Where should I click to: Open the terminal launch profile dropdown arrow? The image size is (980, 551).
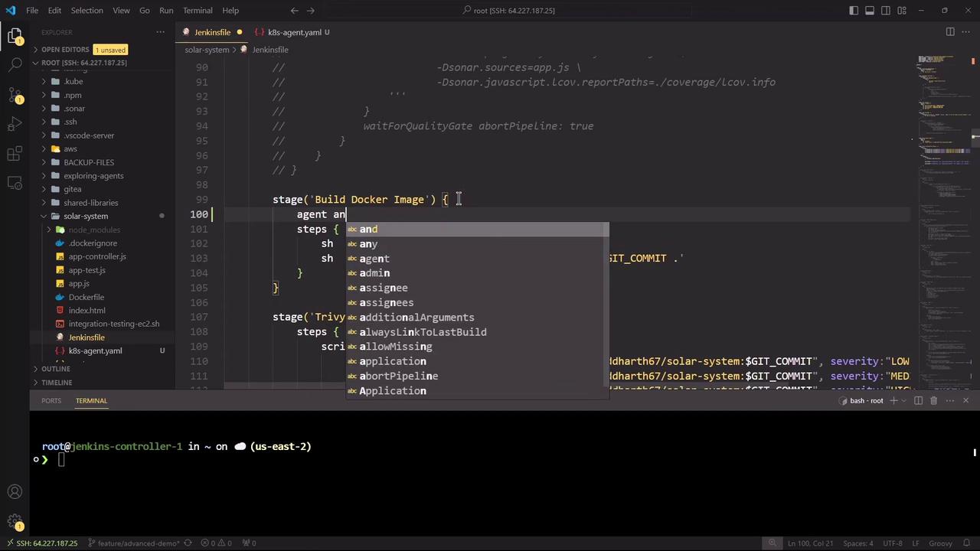pyautogui.click(x=904, y=401)
